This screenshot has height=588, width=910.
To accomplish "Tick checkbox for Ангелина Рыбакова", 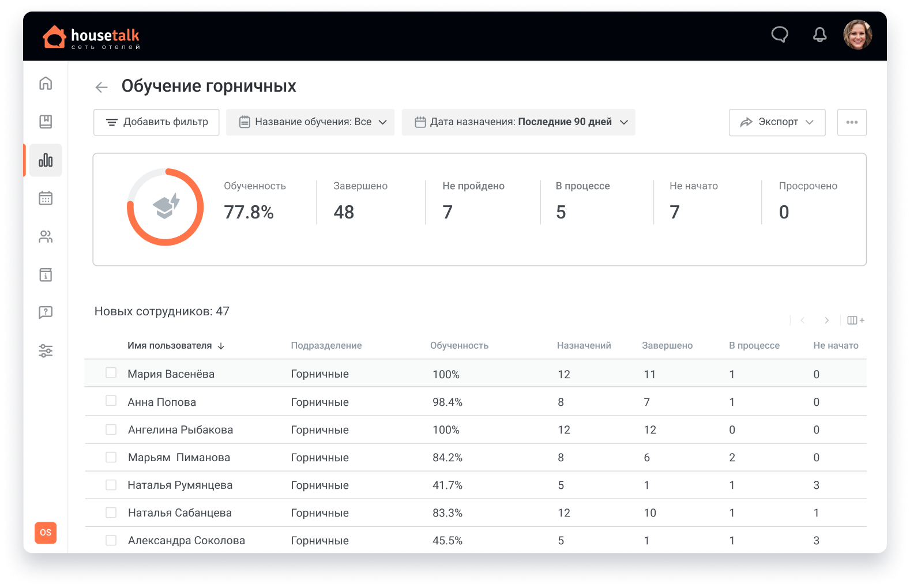I will coord(111,429).
